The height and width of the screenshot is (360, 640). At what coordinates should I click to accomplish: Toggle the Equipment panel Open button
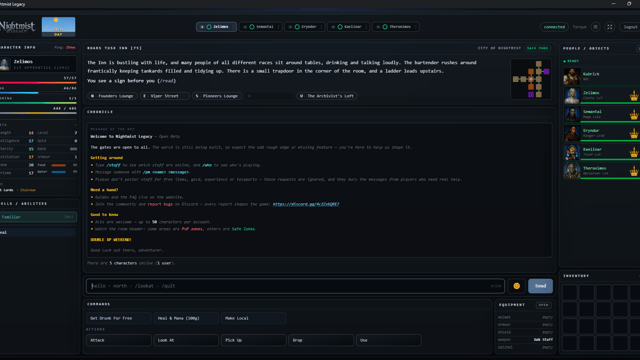pyautogui.click(x=543, y=305)
